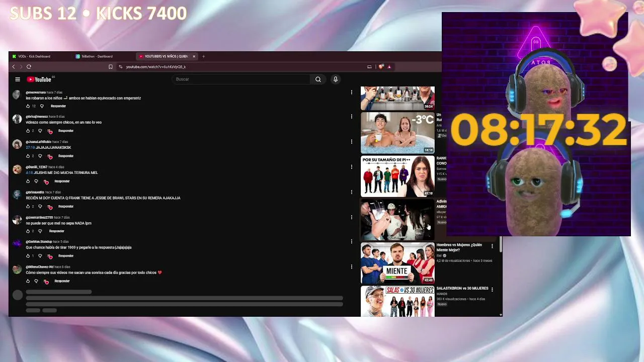Dislike the comment by @Daniii_12367
The width and height of the screenshot is (644, 362).
point(36,181)
